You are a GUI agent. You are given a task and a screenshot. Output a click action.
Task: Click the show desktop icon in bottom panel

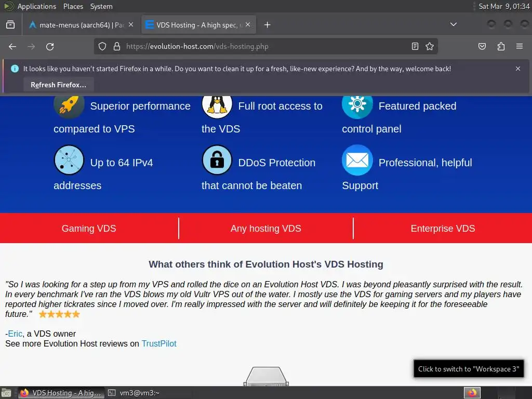pos(6,393)
